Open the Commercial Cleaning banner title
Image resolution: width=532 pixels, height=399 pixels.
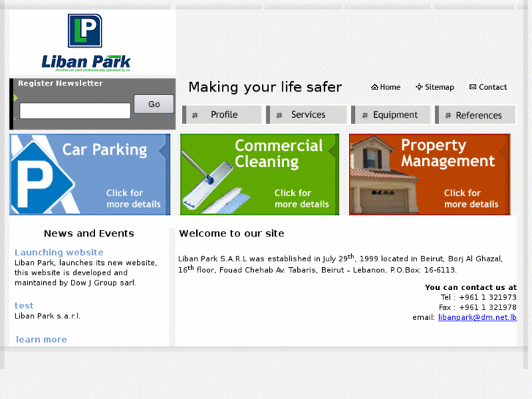click(279, 154)
